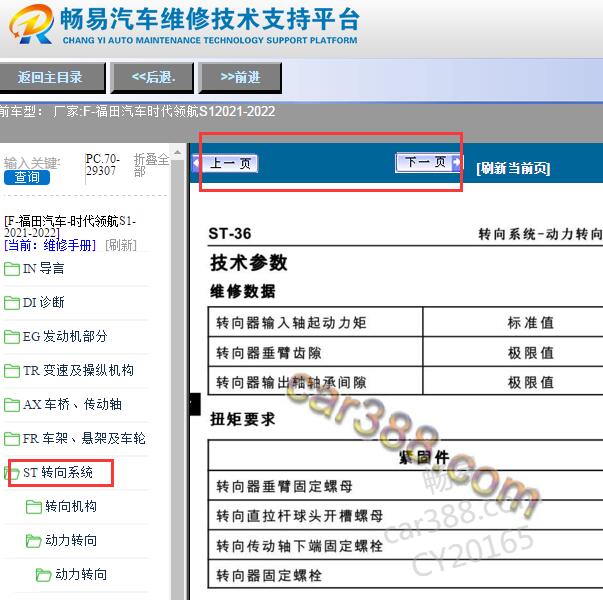Open the TR 变速及操纵机构 folder icon
This screenshot has width=603, height=600.
(12, 371)
